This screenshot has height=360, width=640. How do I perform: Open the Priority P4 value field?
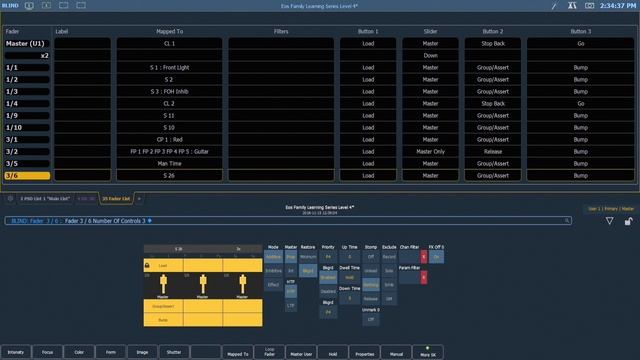coord(328,257)
